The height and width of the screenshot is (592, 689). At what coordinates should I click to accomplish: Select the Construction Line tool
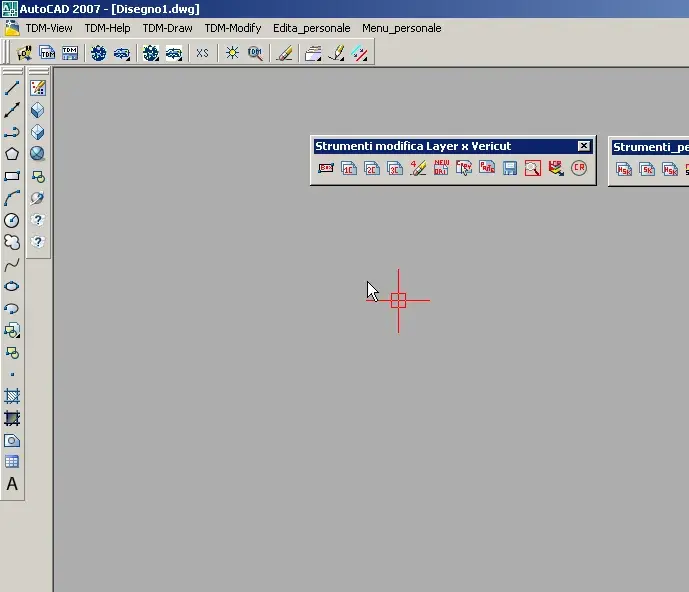pyautogui.click(x=12, y=110)
